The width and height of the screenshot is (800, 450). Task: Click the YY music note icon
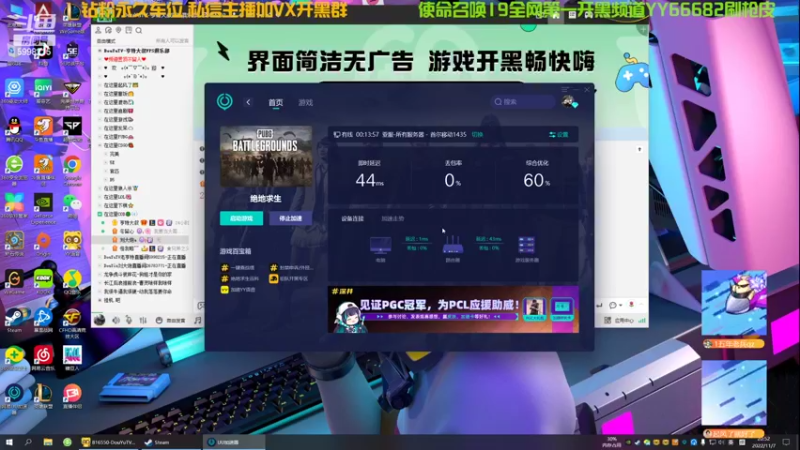tap(197, 320)
